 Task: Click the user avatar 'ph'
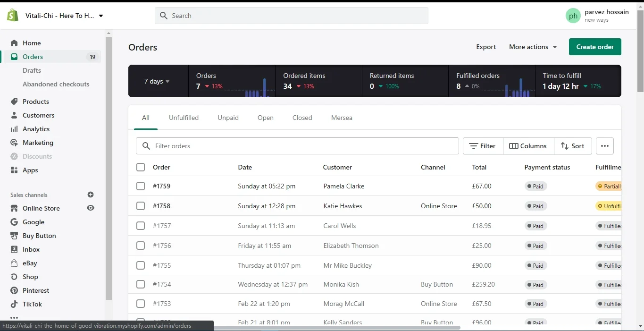click(573, 16)
